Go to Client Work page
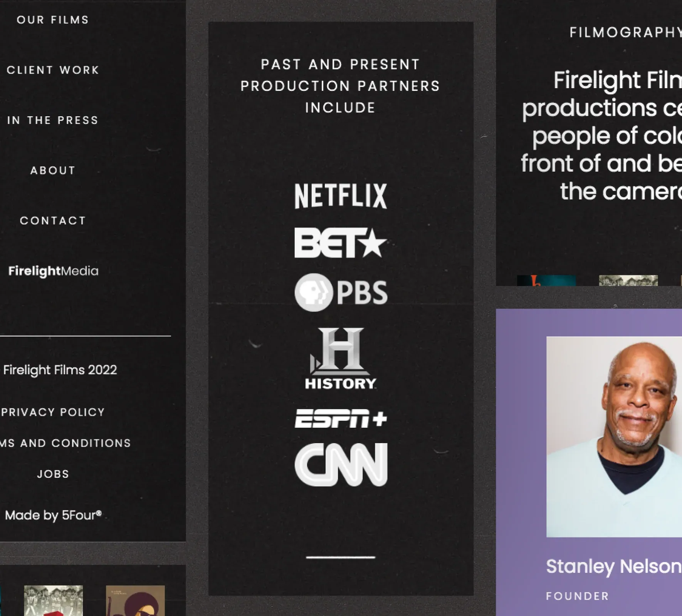 coord(53,70)
